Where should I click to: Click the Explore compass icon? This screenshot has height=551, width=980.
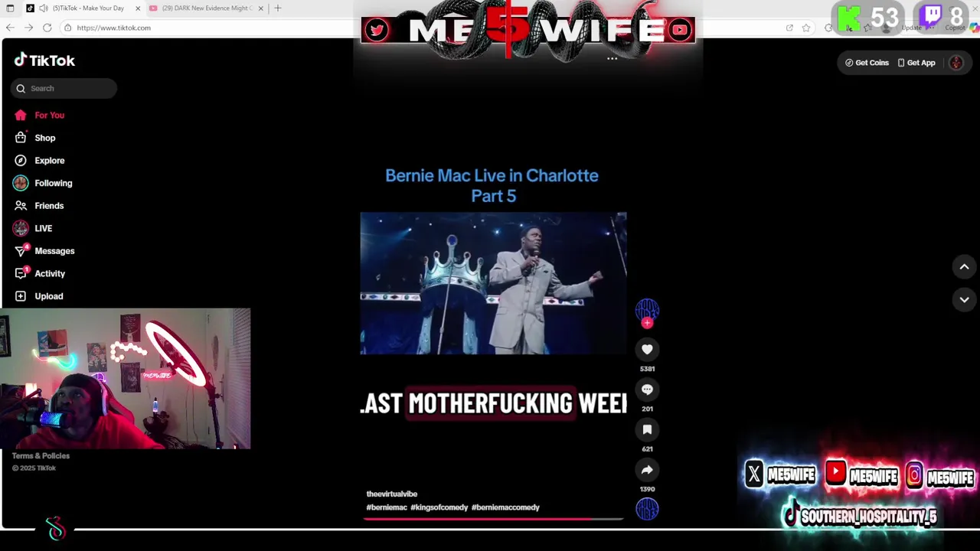(21, 161)
